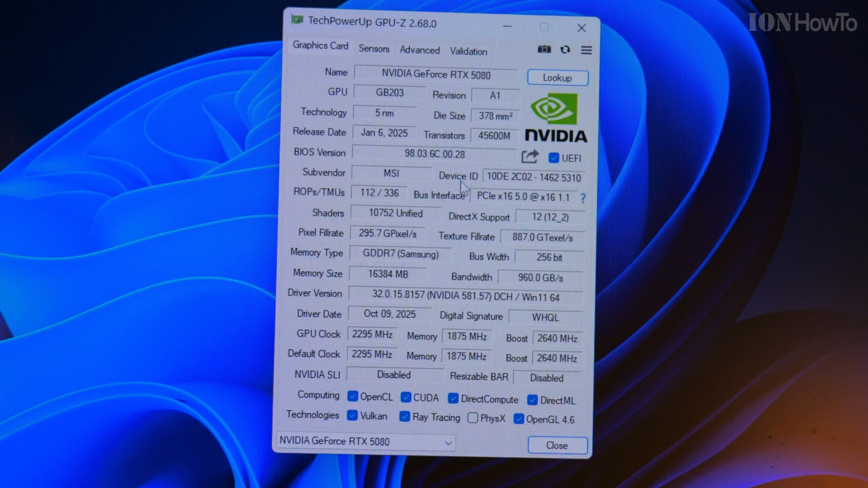Click the Pixel Fillrate 295.7 GPixel/s
Viewport: 868px width, 488px height.
tap(388, 233)
